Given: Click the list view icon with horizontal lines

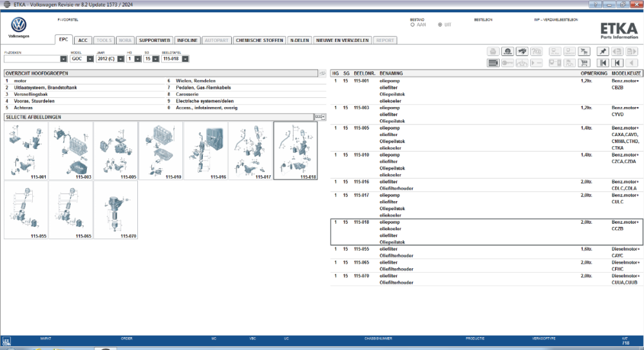Looking at the screenshot, I should pyautogui.click(x=493, y=63).
